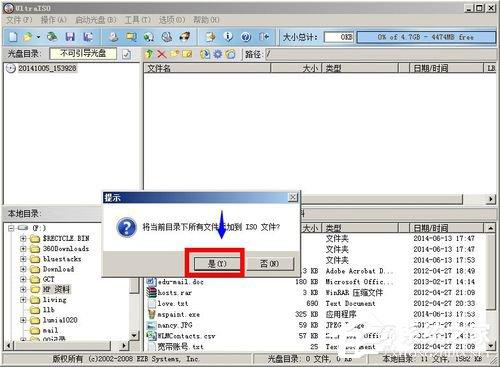
Task: Open the 工具(T) menu
Action: (x=138, y=20)
